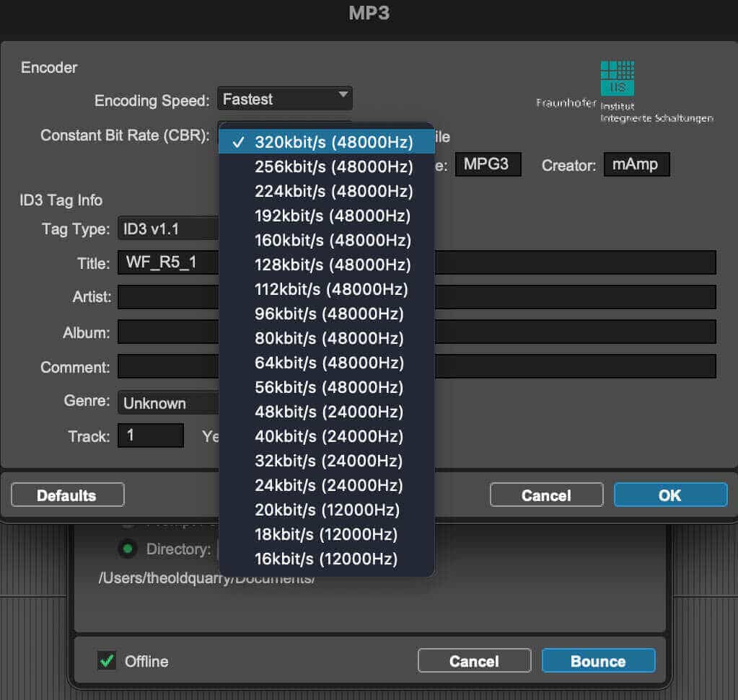Toggle the Offline checkbox
The image size is (738, 700).
coord(107,661)
